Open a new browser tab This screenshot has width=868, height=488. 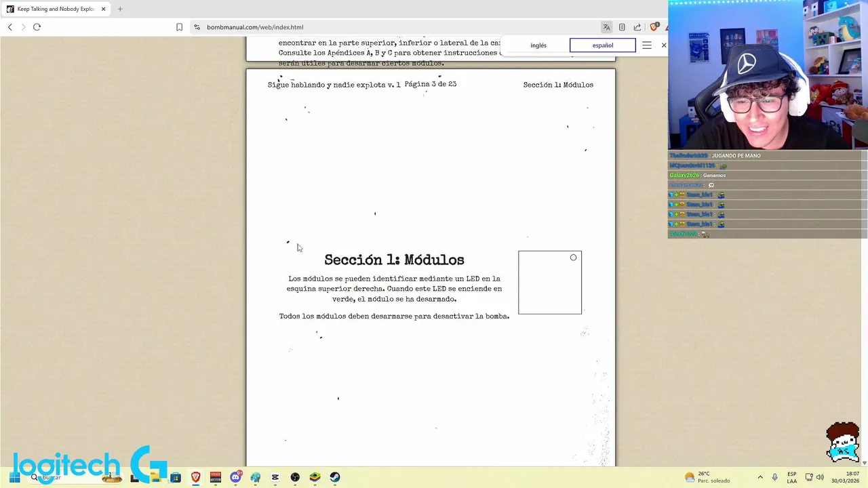(x=120, y=9)
